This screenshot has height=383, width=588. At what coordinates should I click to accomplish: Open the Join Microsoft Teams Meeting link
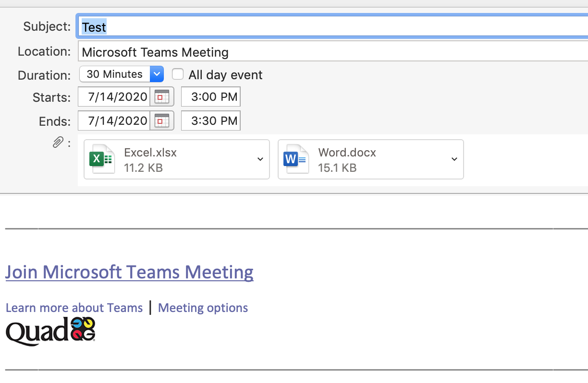click(129, 272)
